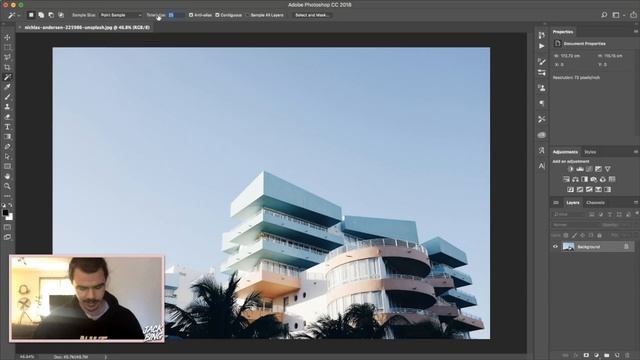
Task: Open the Edit Toolbar three-dots button
Action: 7,196
